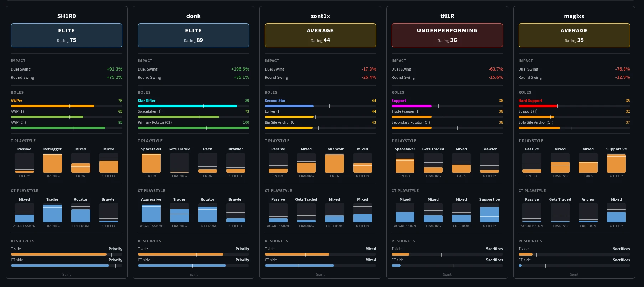644x287 pixels.
Task: Click donk's Aggressive CT aggression bar
Action: 151,214
